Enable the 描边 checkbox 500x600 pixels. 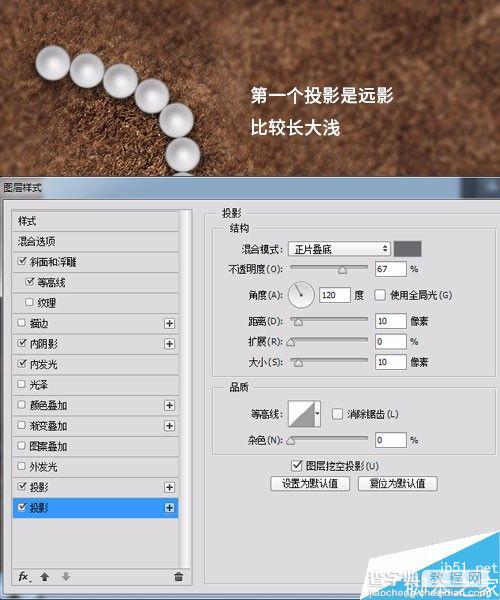pos(22,323)
